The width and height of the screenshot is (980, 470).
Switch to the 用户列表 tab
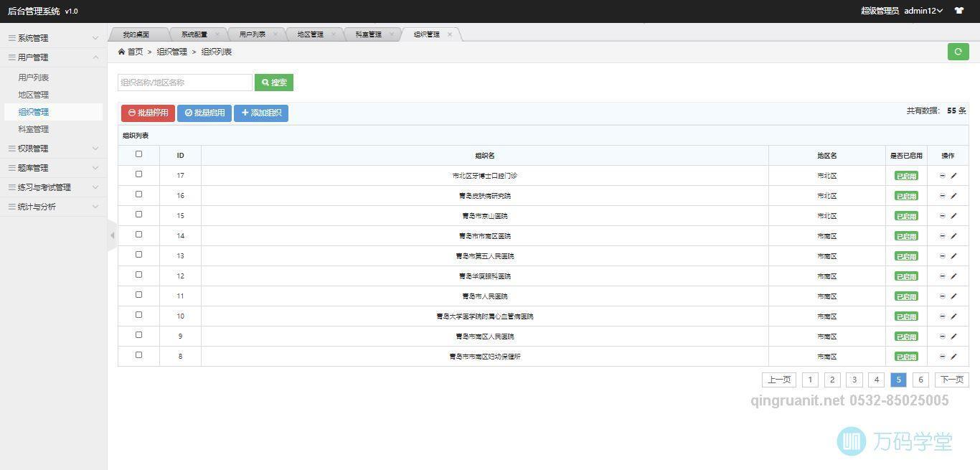click(x=251, y=34)
